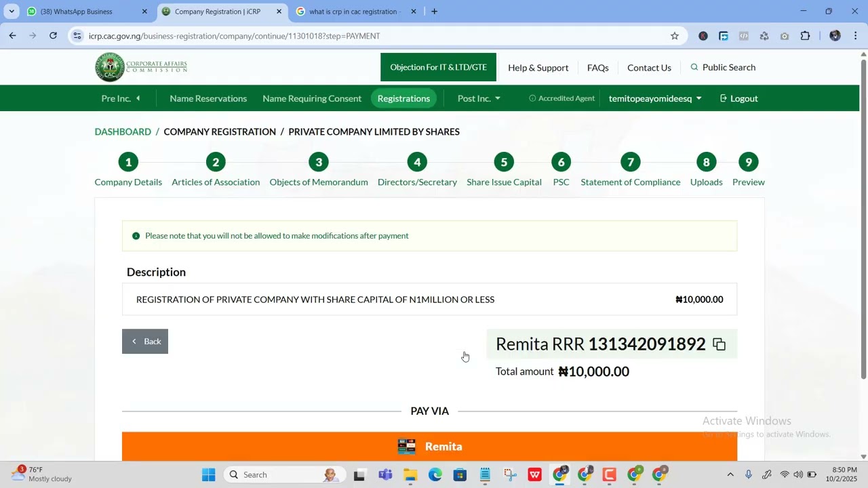This screenshot has width=868, height=488.
Task: Go to the DASHBOARD breadcrumb
Action: coord(123,131)
